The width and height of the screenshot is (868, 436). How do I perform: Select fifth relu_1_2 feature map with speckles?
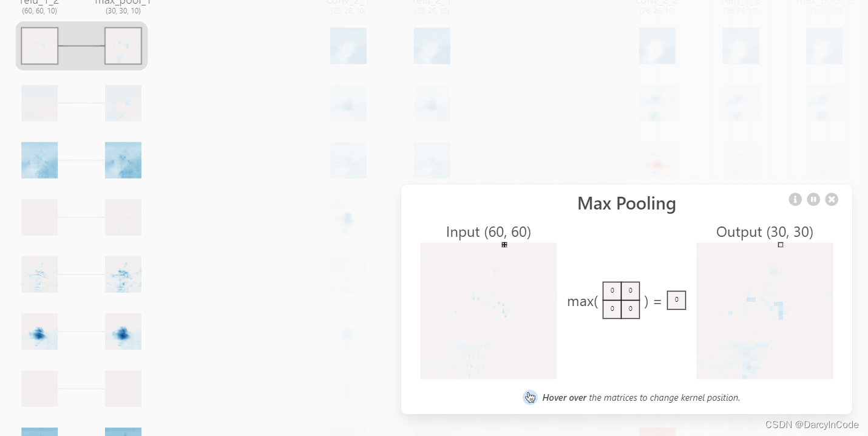tap(39, 274)
